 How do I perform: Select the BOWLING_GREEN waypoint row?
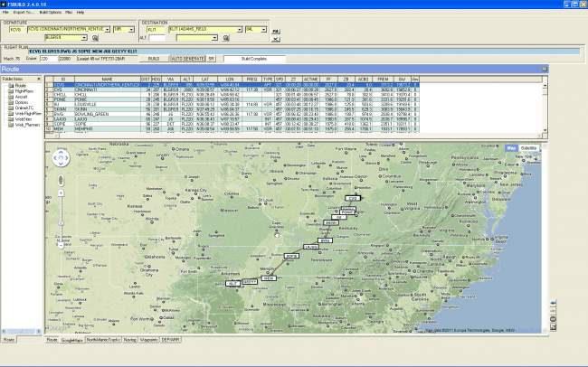tap(232, 114)
